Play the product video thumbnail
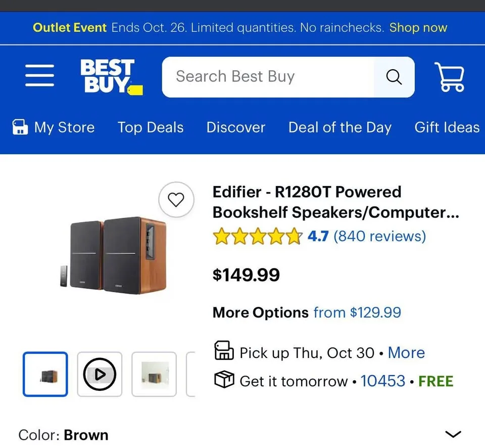The image size is (485, 448). (x=100, y=374)
